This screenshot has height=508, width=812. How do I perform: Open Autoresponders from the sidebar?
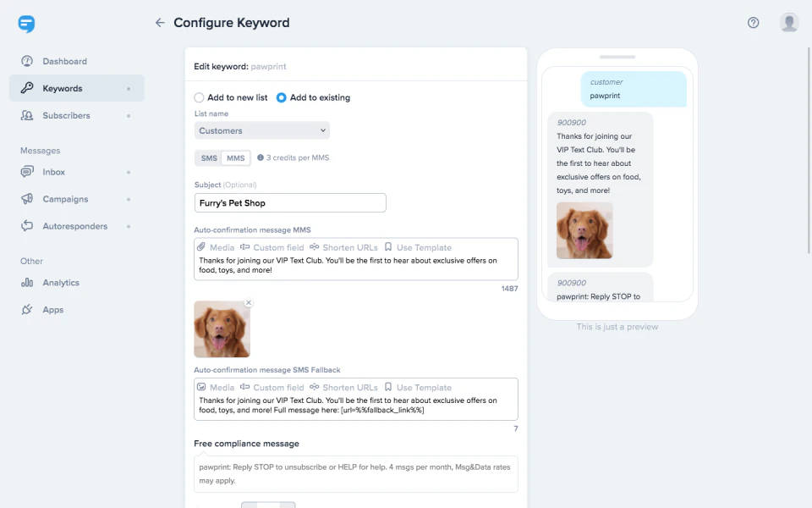point(73,226)
